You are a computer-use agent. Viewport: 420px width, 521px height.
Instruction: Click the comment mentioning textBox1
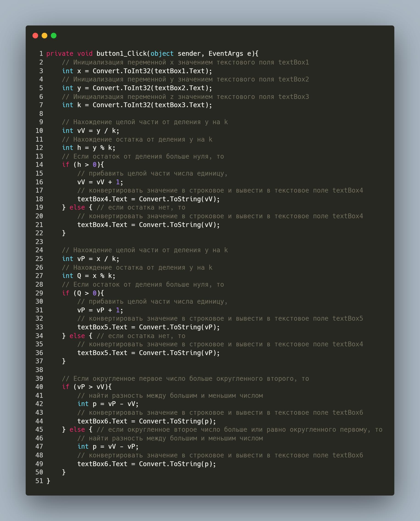[x=185, y=62]
